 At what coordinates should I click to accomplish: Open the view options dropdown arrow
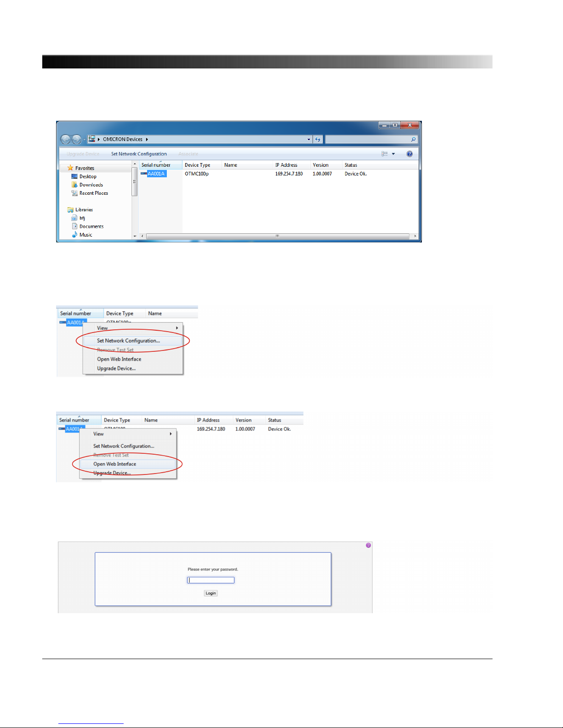[x=393, y=154]
